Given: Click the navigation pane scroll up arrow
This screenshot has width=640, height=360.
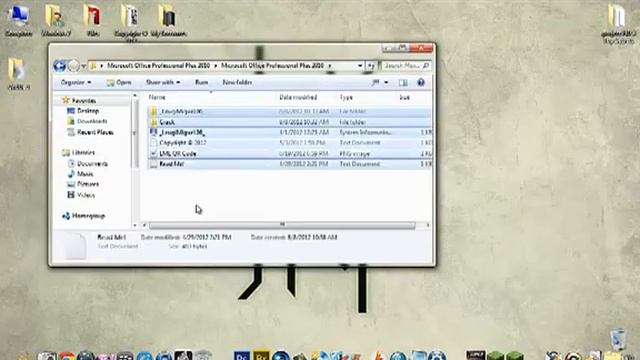Looking at the screenshot, I should point(135,96).
